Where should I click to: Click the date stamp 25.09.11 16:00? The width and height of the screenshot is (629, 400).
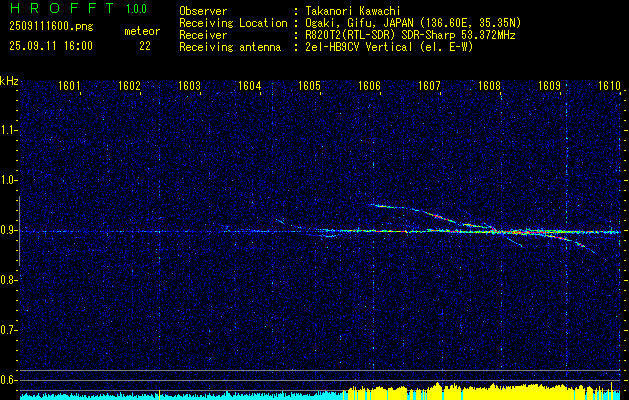coord(51,46)
